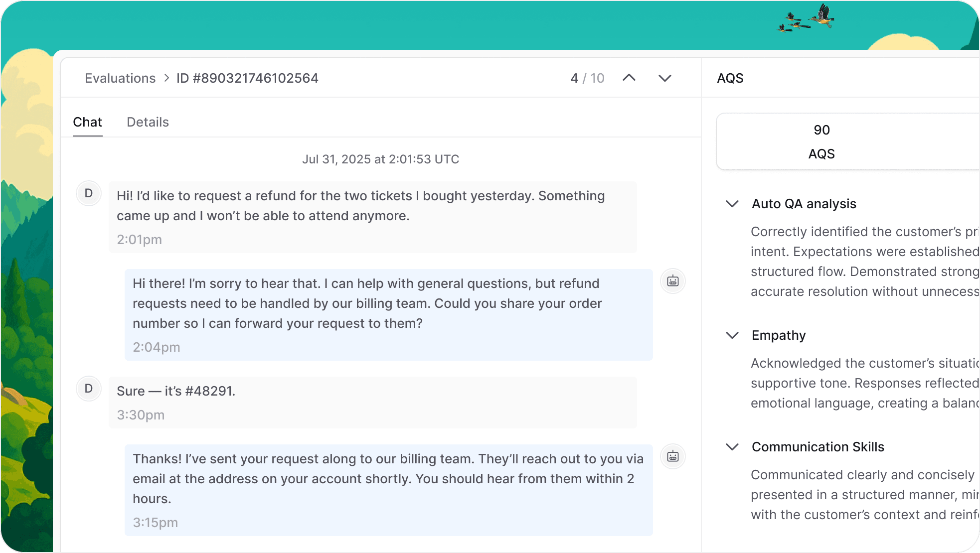
Task: Go to previous evaluation with up chevron
Action: [629, 78]
